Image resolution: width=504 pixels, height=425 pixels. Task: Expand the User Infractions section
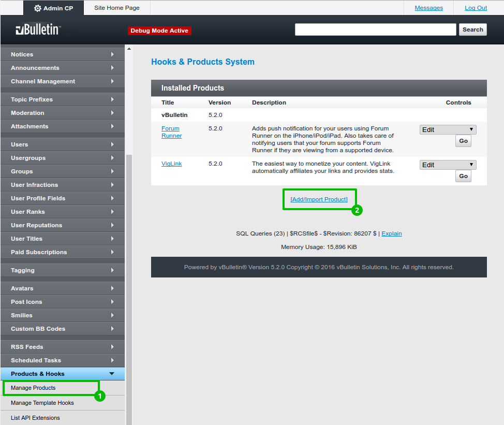63,185
